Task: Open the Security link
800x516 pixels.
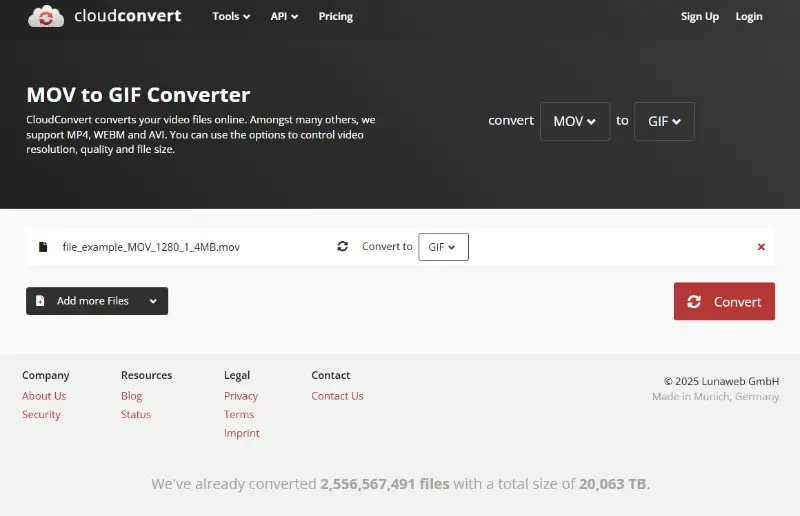Action: 41,414
